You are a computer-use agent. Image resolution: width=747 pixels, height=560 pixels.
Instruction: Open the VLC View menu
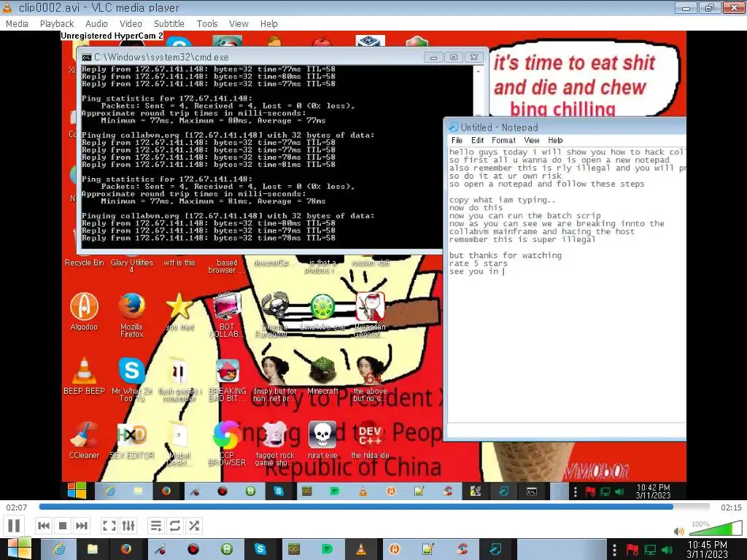pos(239,24)
